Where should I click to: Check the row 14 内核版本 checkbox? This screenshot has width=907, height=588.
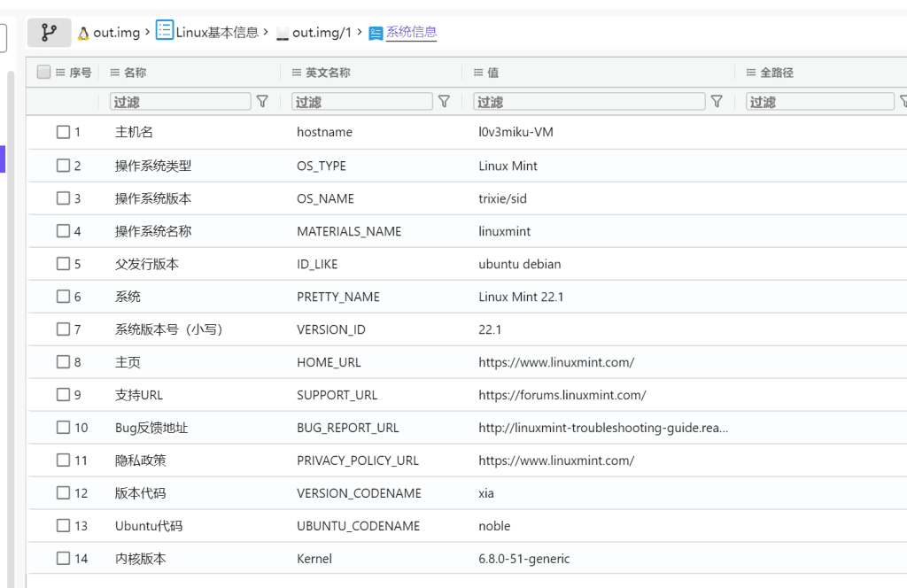coord(63,559)
